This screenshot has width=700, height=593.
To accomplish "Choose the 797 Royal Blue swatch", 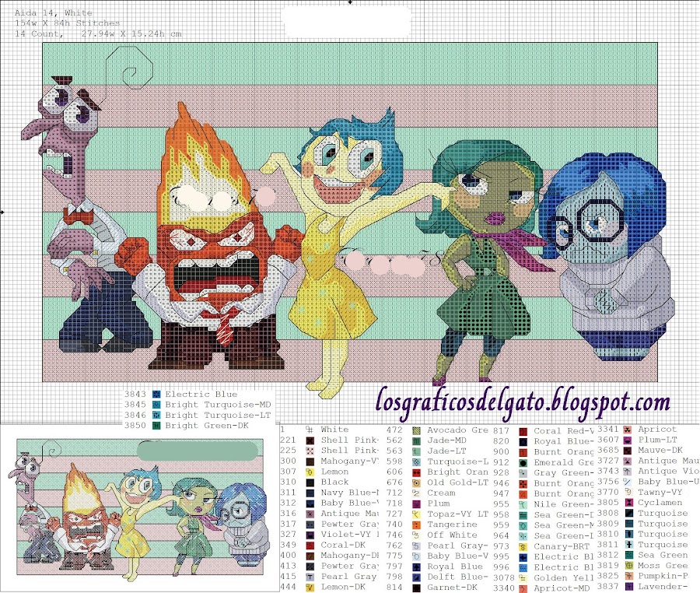I will [416, 567].
